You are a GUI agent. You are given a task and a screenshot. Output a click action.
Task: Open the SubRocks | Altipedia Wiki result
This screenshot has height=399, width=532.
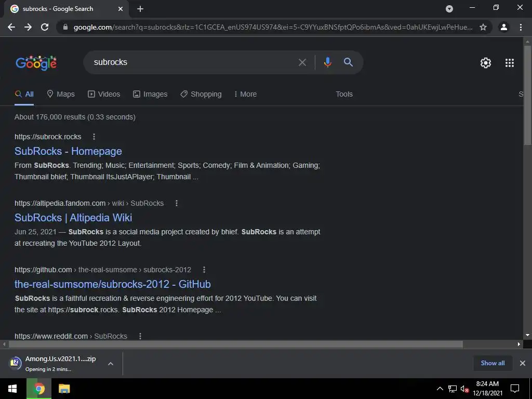point(73,218)
